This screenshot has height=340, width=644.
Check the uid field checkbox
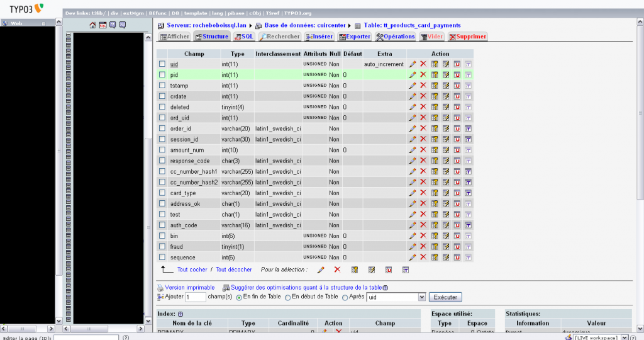(162, 64)
